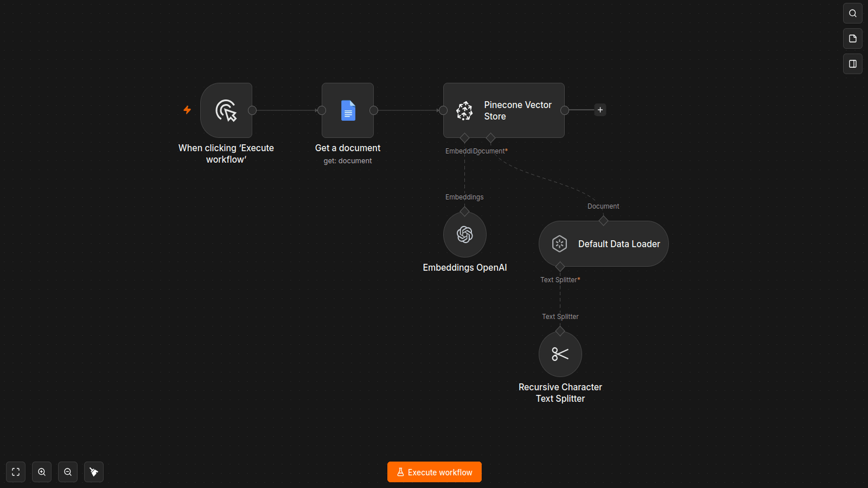Click the 'Document' label above Default Data Loader
The width and height of the screenshot is (868, 488).
coord(603,206)
